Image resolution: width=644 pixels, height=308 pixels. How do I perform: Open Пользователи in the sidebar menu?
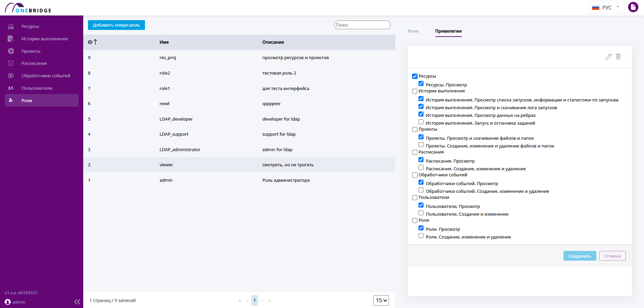coord(37,88)
